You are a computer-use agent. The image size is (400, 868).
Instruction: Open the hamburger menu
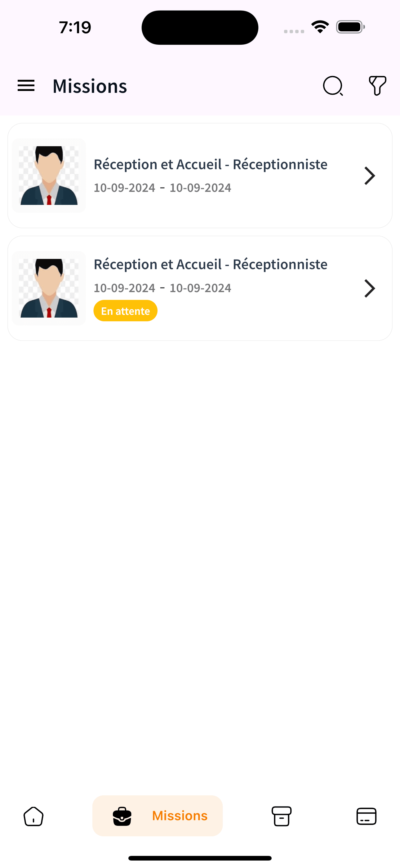coord(26,86)
